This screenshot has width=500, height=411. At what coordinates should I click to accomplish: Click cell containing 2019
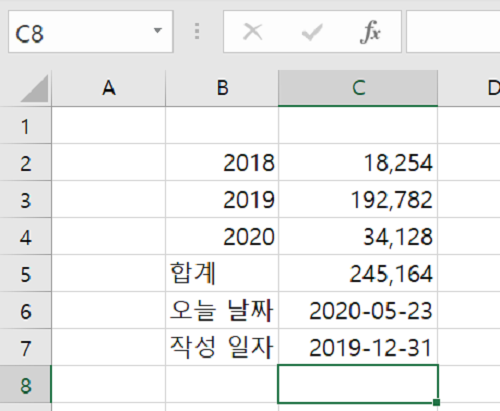[222, 200]
